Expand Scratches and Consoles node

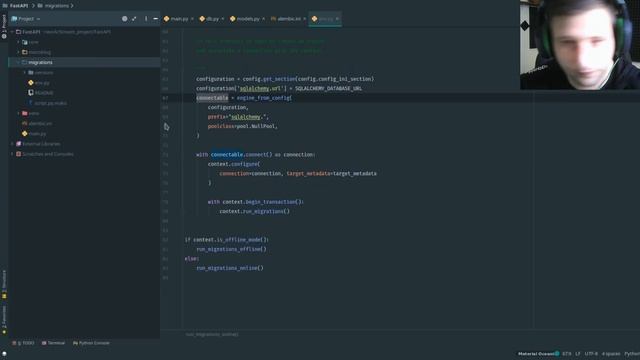point(12,154)
